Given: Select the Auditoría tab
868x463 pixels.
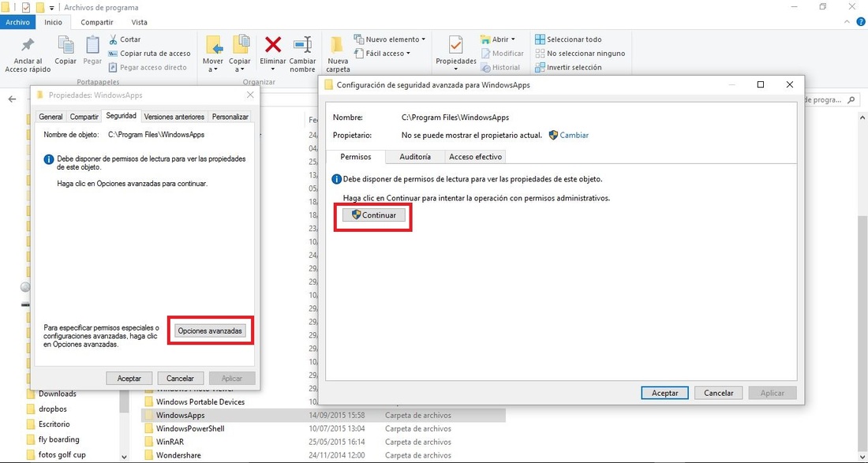Looking at the screenshot, I should [415, 157].
